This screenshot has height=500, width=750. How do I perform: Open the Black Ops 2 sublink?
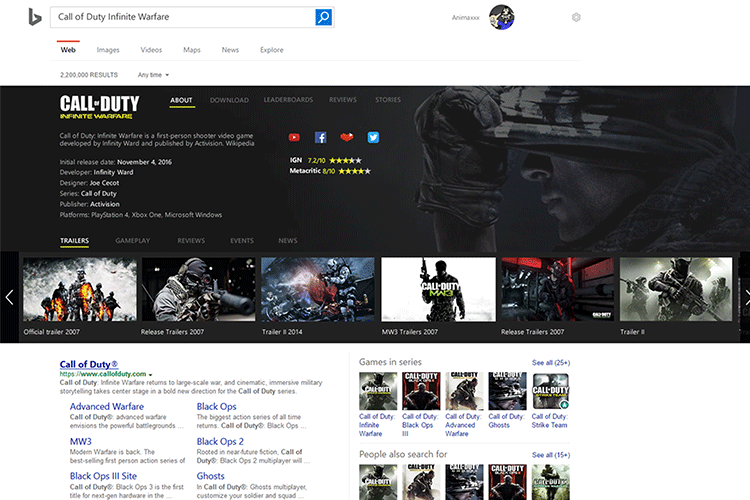(220, 441)
